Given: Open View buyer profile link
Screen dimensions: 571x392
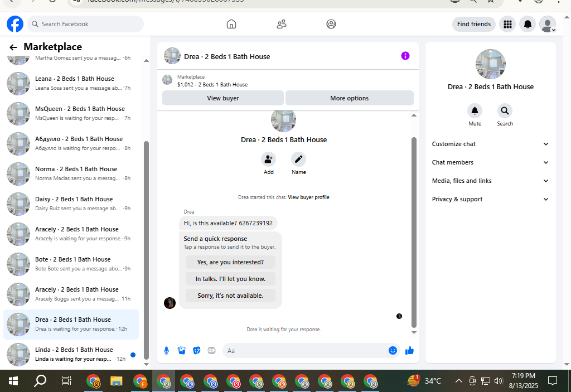Looking at the screenshot, I should tap(308, 197).
